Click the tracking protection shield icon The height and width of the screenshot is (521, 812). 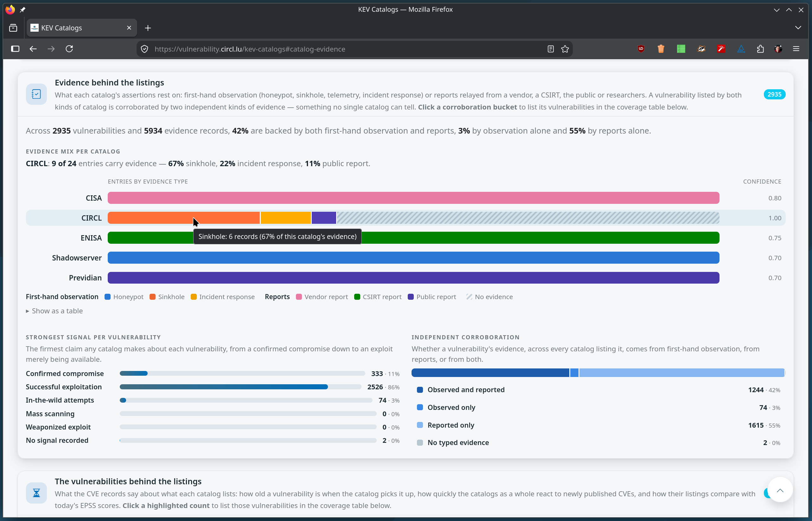[144, 49]
